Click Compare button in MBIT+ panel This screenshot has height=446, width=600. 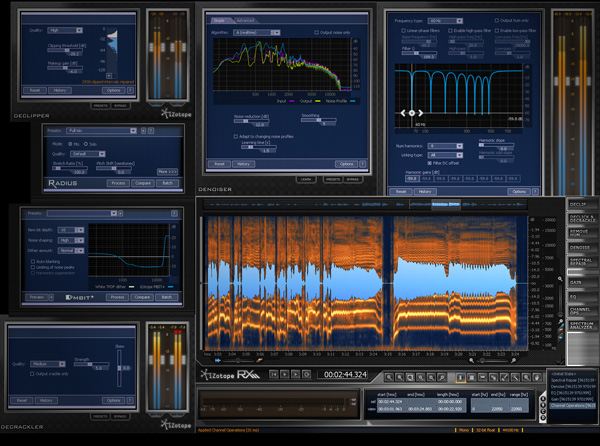pos(142,297)
